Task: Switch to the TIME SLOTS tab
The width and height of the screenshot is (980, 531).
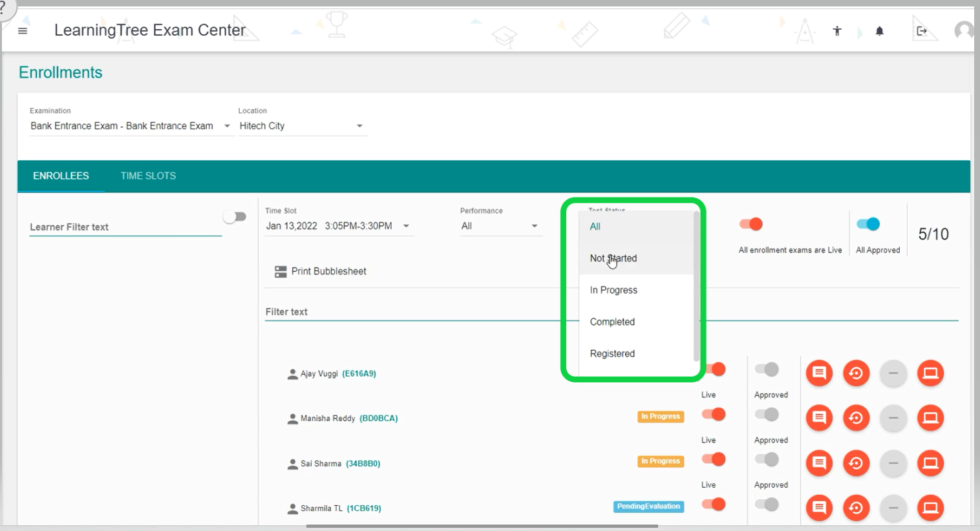Action: click(148, 176)
